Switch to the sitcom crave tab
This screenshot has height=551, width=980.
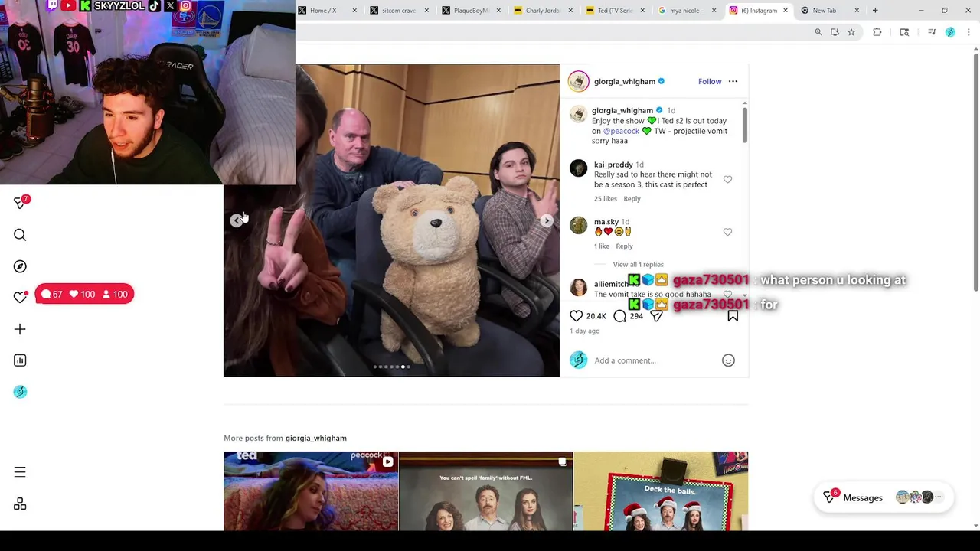pyautogui.click(x=398, y=10)
